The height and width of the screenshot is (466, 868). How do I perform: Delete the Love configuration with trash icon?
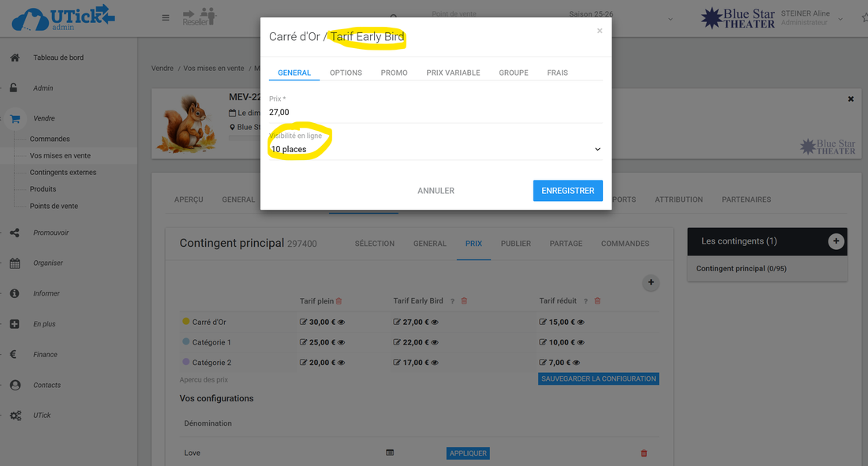point(644,453)
